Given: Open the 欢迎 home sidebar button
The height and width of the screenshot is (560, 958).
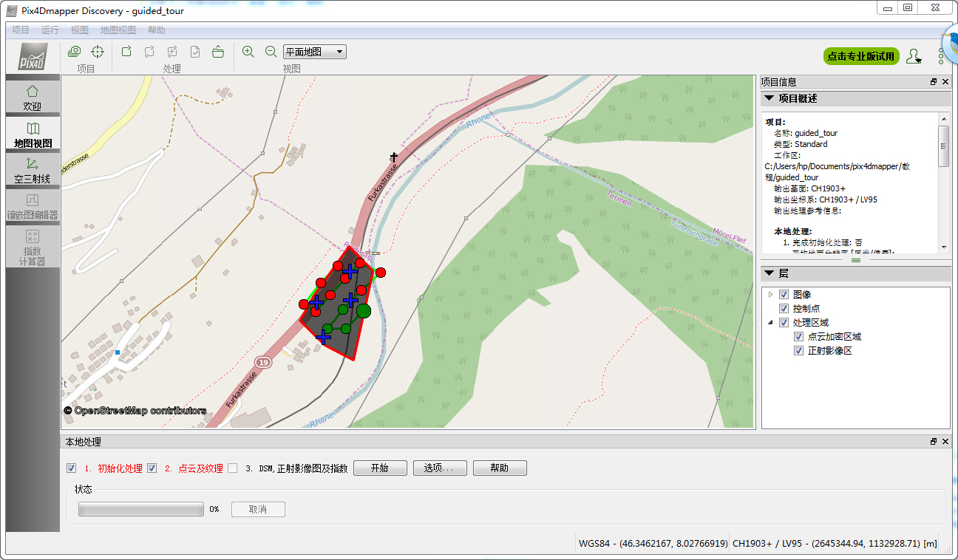Looking at the screenshot, I should click(x=33, y=97).
